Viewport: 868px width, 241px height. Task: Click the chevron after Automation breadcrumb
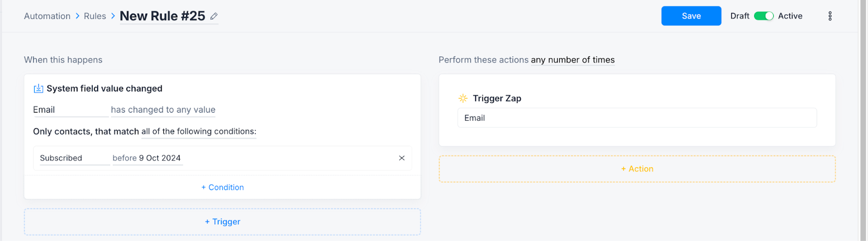click(78, 16)
